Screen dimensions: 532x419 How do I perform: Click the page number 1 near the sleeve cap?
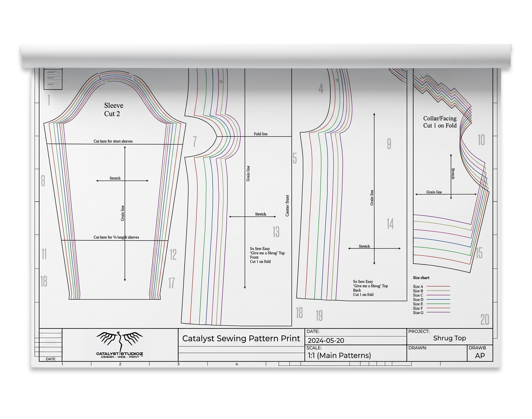pyautogui.click(x=49, y=100)
